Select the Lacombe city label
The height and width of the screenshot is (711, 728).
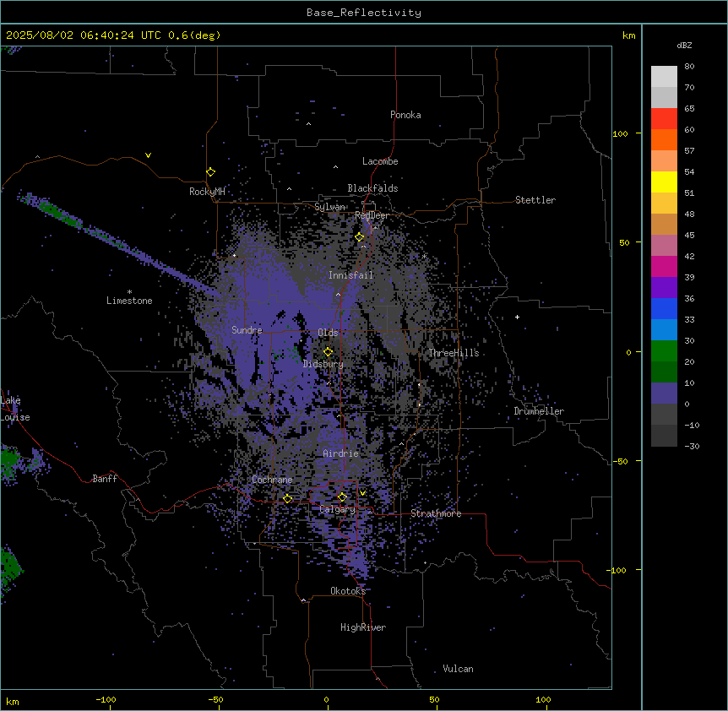coord(380,161)
